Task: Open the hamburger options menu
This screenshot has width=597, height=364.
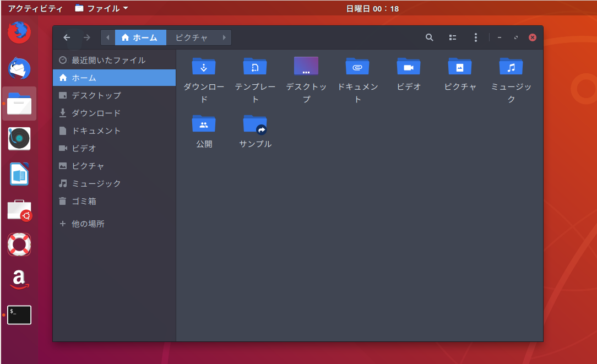Action: tap(475, 37)
